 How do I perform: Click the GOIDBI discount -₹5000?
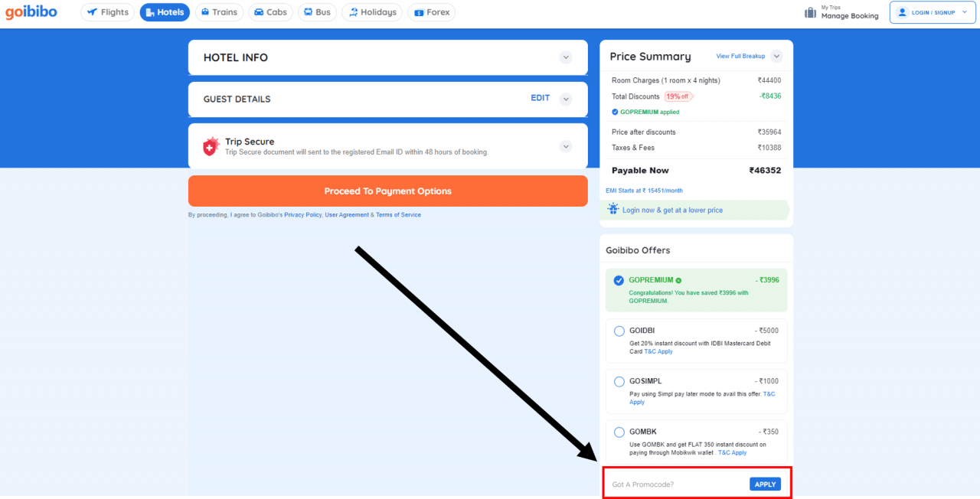(766, 331)
